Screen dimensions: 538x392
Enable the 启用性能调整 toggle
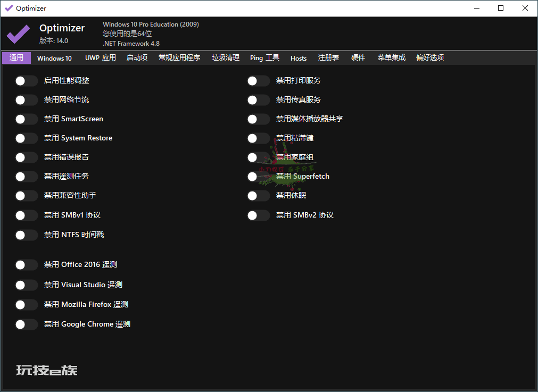pyautogui.click(x=27, y=81)
